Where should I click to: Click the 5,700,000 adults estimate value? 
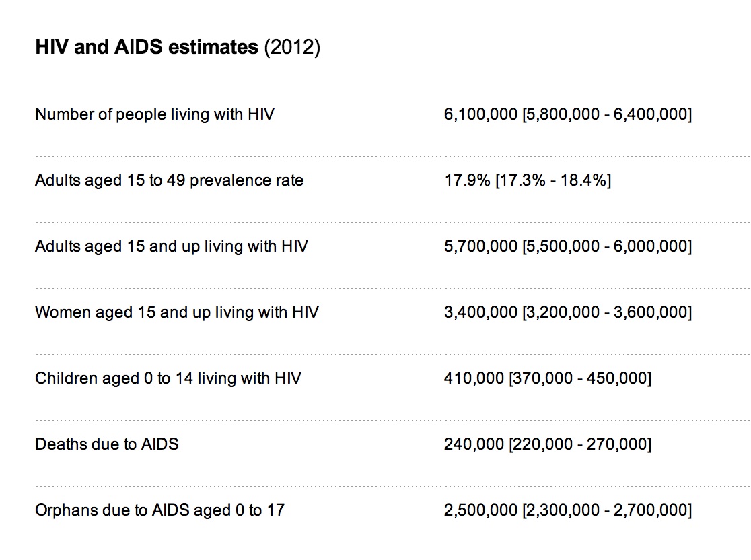pyautogui.click(x=480, y=246)
